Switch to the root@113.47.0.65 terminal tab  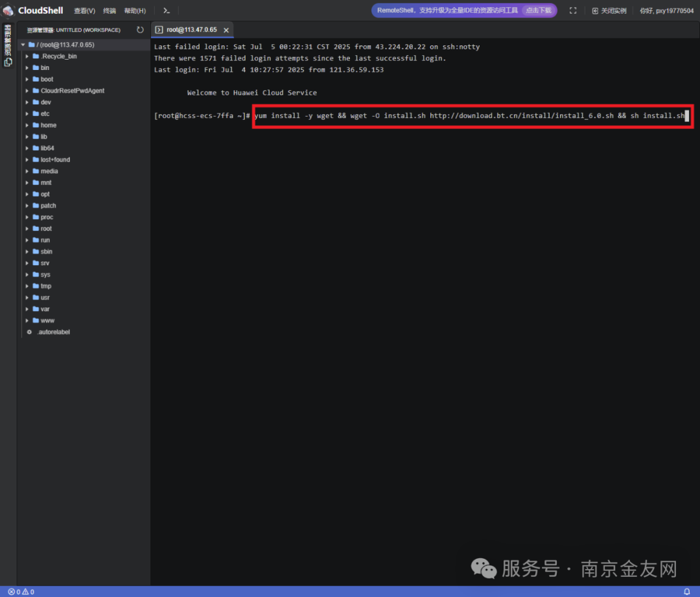(191, 30)
